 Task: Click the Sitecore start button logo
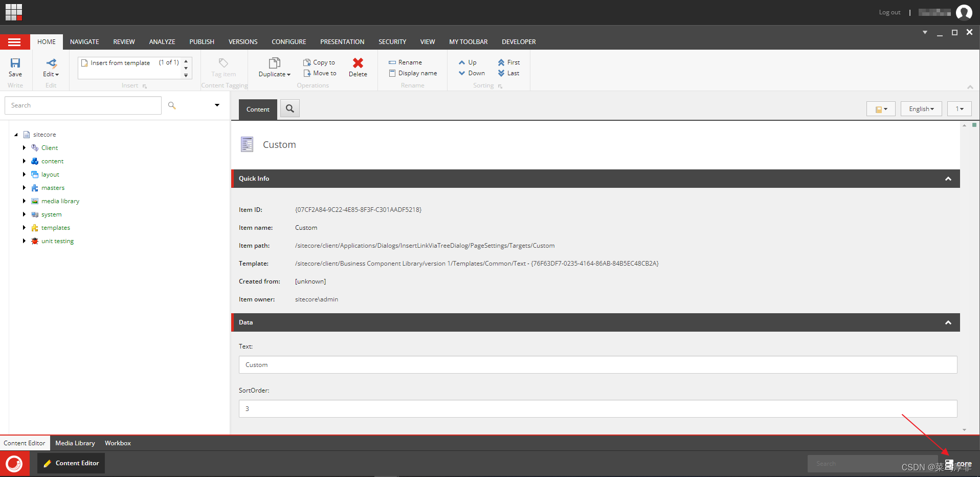[x=14, y=464]
